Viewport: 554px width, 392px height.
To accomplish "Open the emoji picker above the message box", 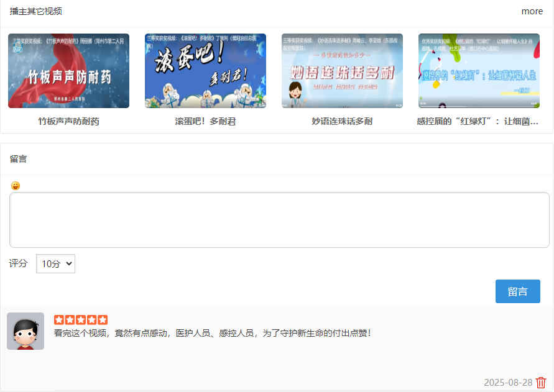I will pyautogui.click(x=16, y=186).
